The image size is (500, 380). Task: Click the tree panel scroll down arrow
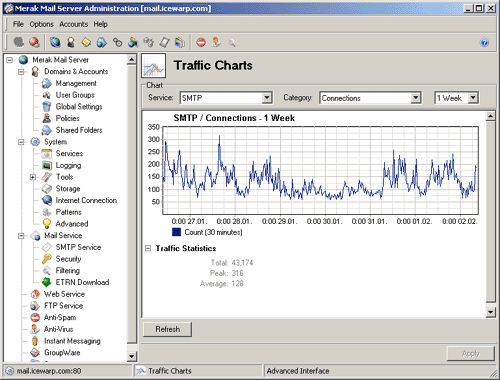point(132,356)
